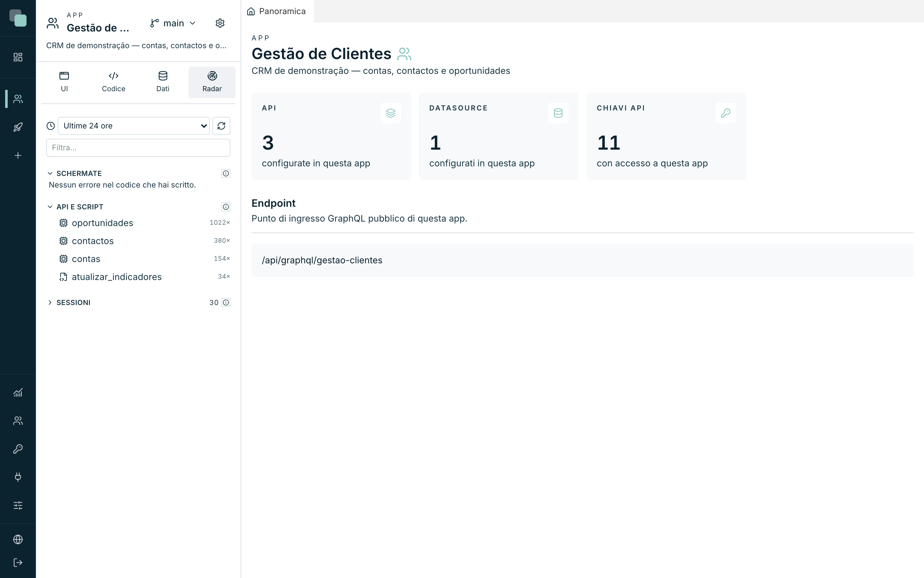Switch to the Dati tab
Image resolution: width=924 pixels, height=578 pixels.
tap(163, 82)
